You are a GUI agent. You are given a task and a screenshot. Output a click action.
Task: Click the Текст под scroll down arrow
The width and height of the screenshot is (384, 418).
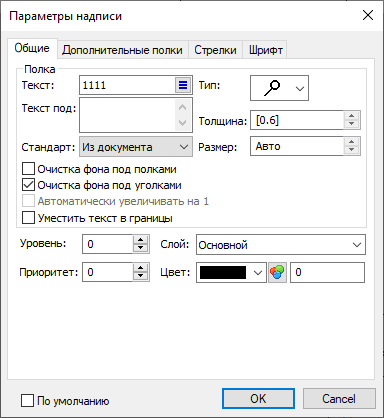tap(182, 123)
